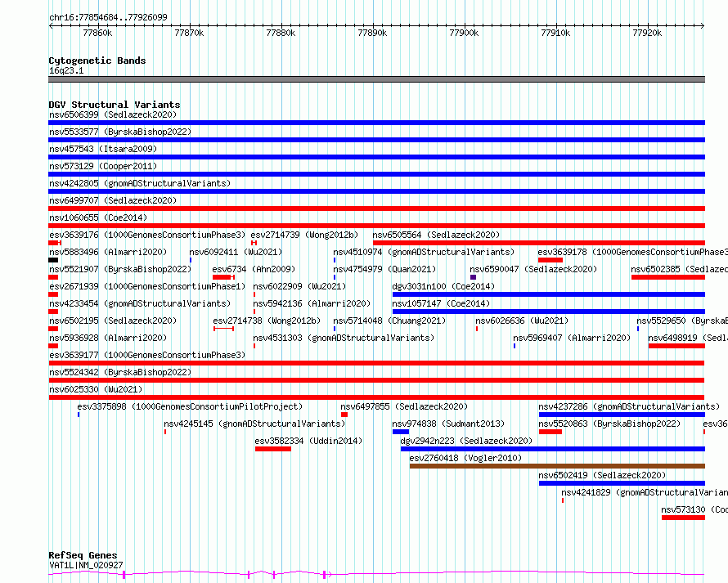Open esv2671939 (1000GenomesConsortiumPhase1) label
This screenshot has height=583, width=728.
click(147, 286)
